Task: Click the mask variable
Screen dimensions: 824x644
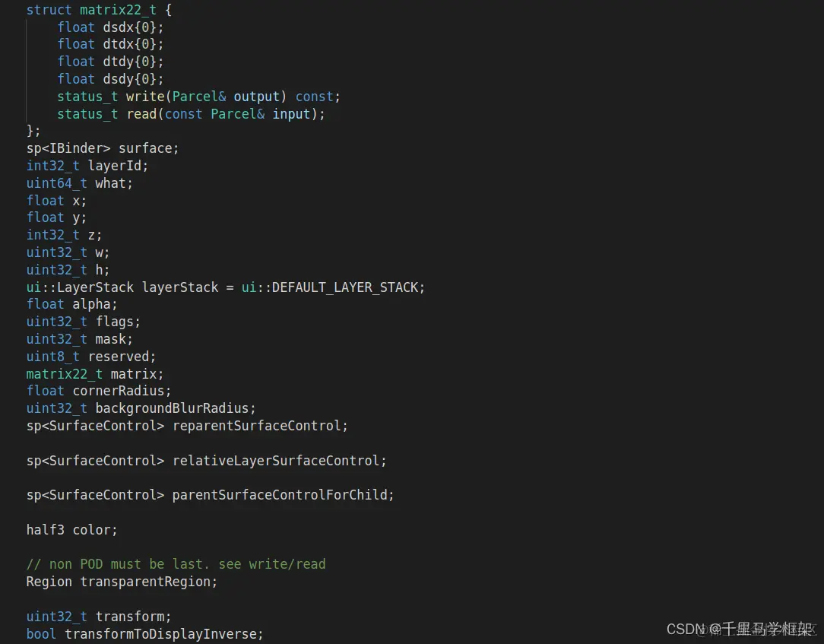Action: click(x=110, y=339)
